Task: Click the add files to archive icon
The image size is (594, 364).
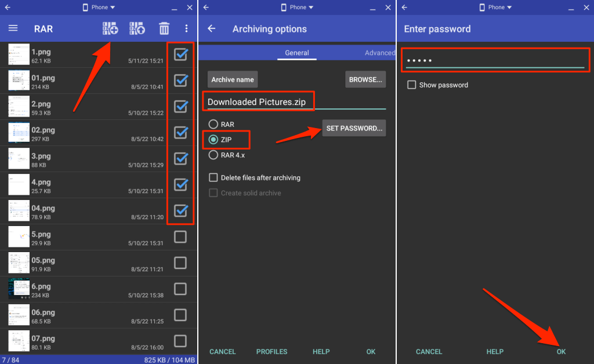Action: (110, 28)
